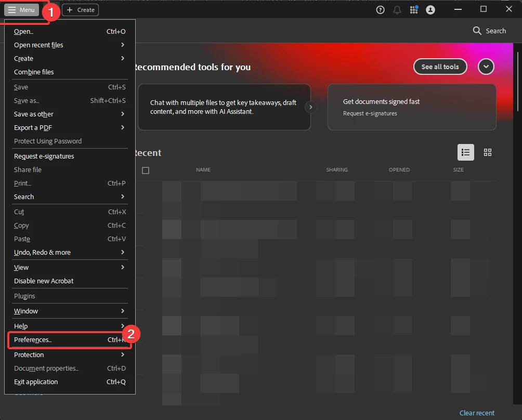Sort recent files by NAME column
Image resolution: width=522 pixels, height=420 pixels.
click(203, 170)
